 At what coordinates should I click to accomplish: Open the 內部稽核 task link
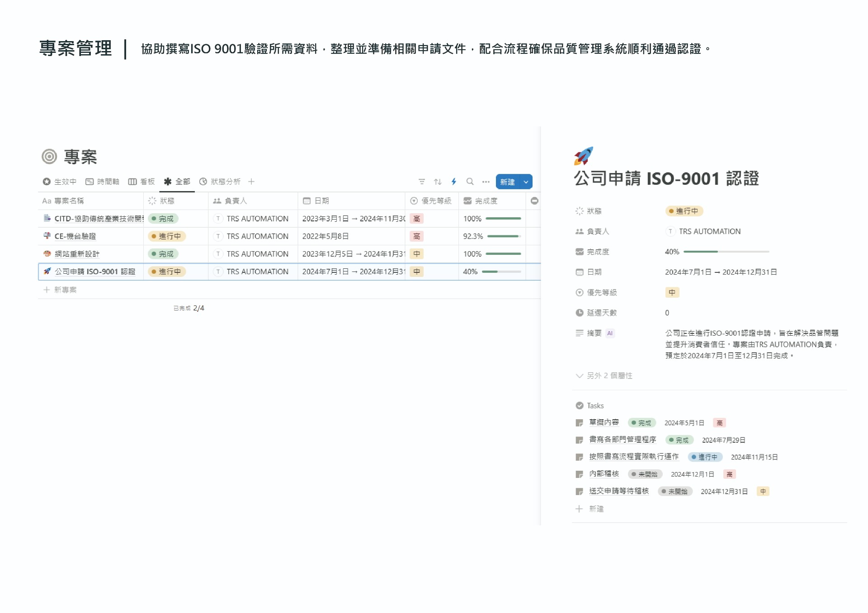click(604, 473)
